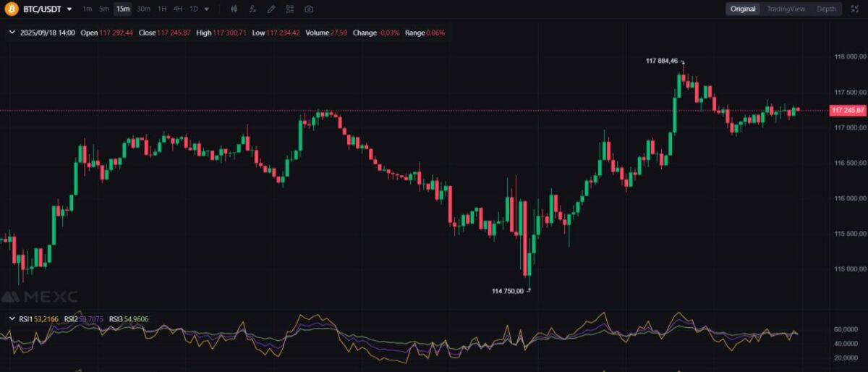The image size is (868, 372).
Task: Open more timeframes dropdown after 1D
Action: click(x=207, y=9)
